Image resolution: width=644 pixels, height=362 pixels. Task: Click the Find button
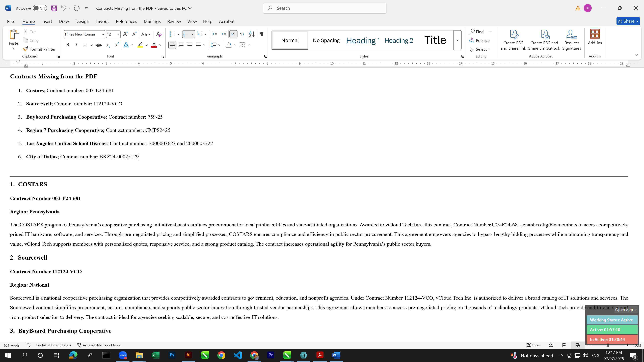click(477, 32)
